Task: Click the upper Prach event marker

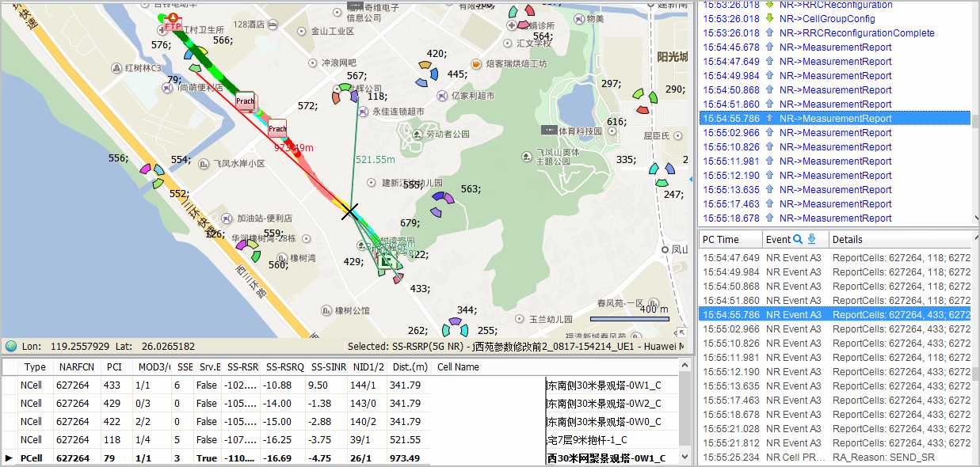Action: click(246, 101)
